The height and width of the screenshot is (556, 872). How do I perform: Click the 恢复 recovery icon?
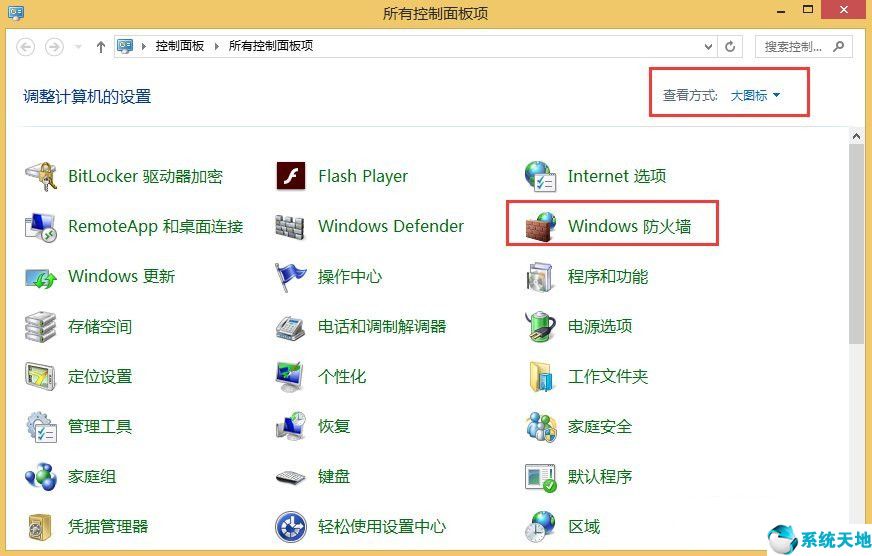click(x=290, y=426)
